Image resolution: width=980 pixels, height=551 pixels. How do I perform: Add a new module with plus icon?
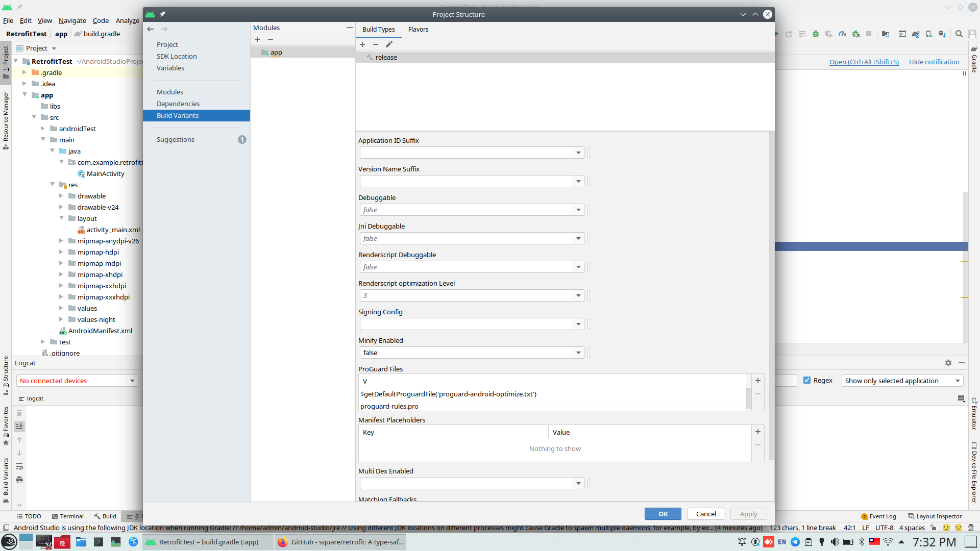(257, 39)
